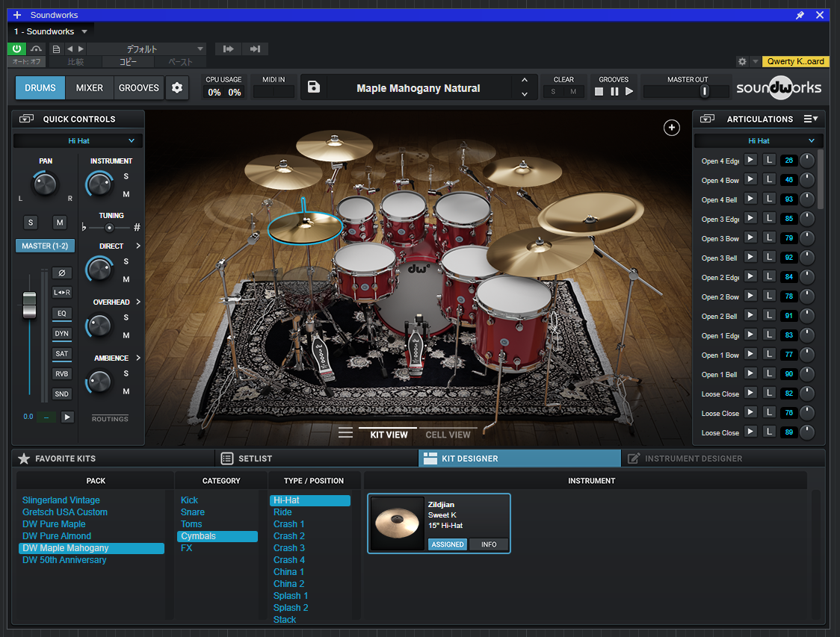
Task: Toggle the mute M button under PAN
Action: coord(60,223)
